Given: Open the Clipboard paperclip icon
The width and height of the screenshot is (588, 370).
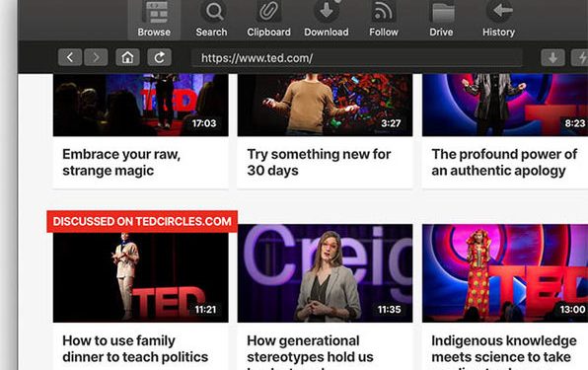Looking at the screenshot, I should (268, 11).
